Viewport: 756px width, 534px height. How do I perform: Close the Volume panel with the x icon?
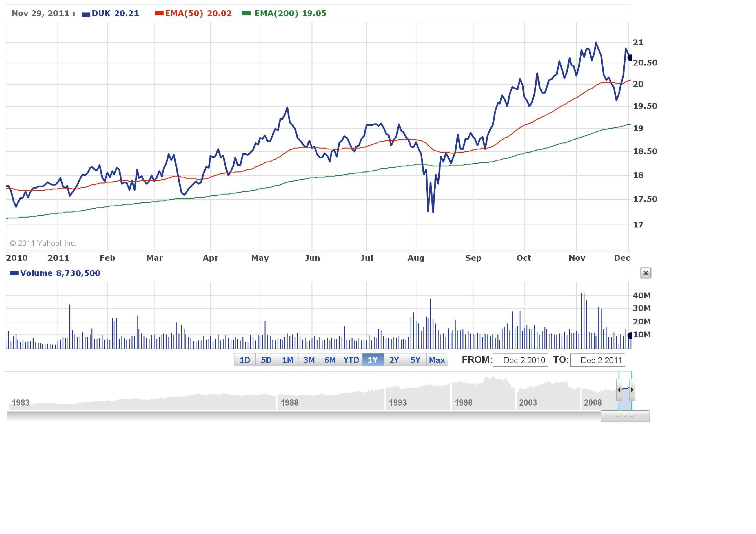click(645, 273)
